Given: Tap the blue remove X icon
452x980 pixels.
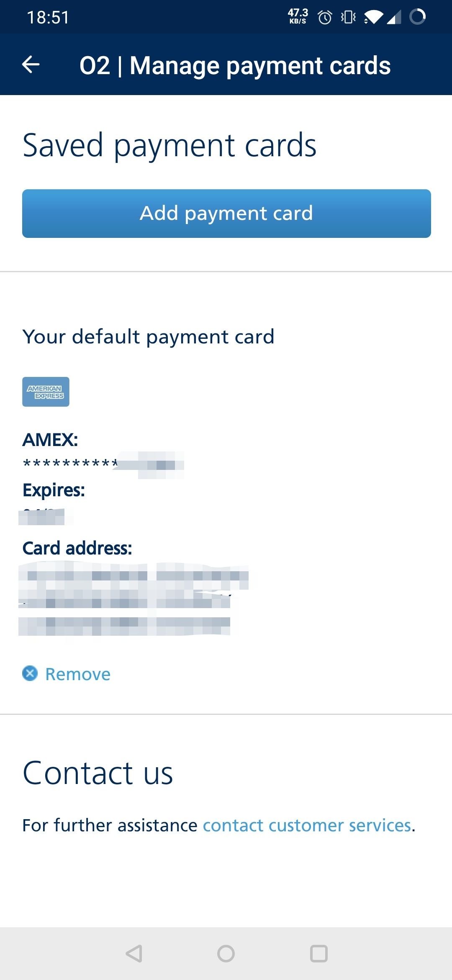Looking at the screenshot, I should point(30,673).
